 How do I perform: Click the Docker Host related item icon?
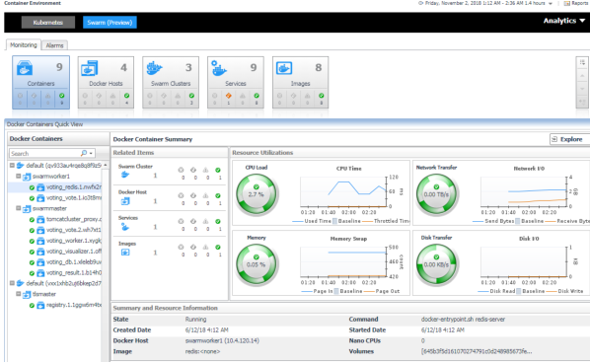pos(125,201)
